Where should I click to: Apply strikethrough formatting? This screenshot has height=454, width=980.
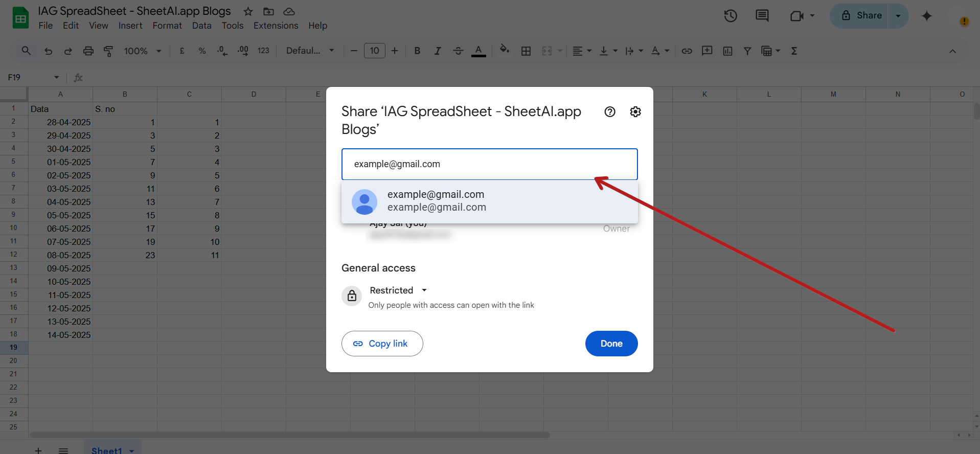458,51
